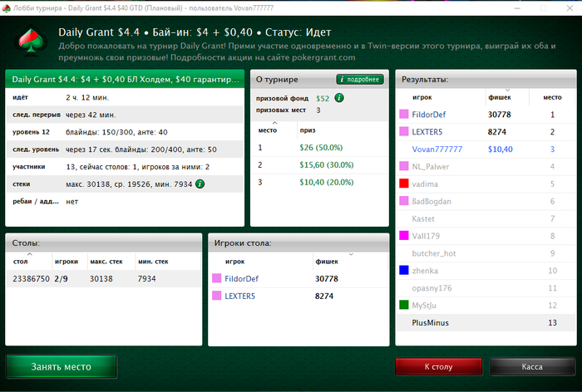The height and width of the screenshot is (392, 582).
Task: Select butcher_hot row in results
Action: pos(486,253)
